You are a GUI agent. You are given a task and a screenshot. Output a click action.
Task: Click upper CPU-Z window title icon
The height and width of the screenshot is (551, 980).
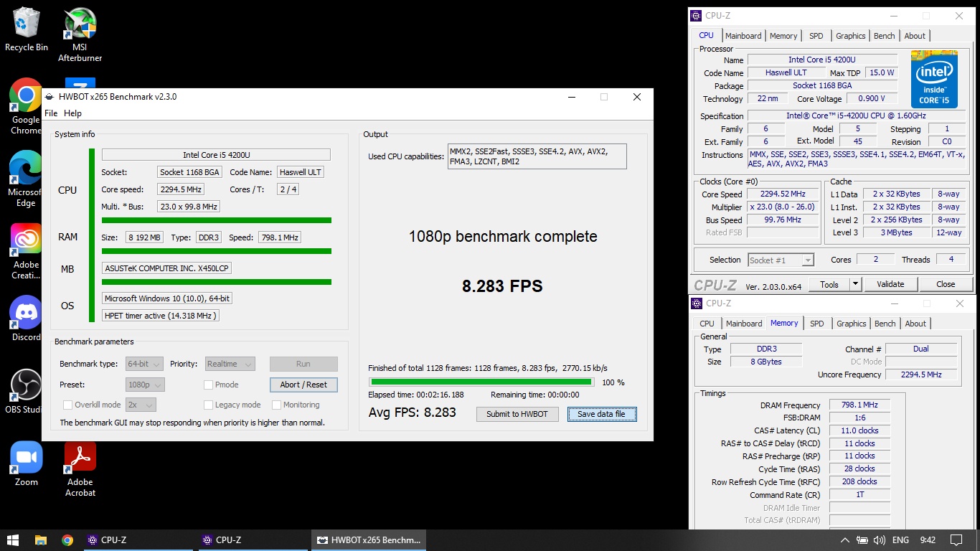pos(697,16)
